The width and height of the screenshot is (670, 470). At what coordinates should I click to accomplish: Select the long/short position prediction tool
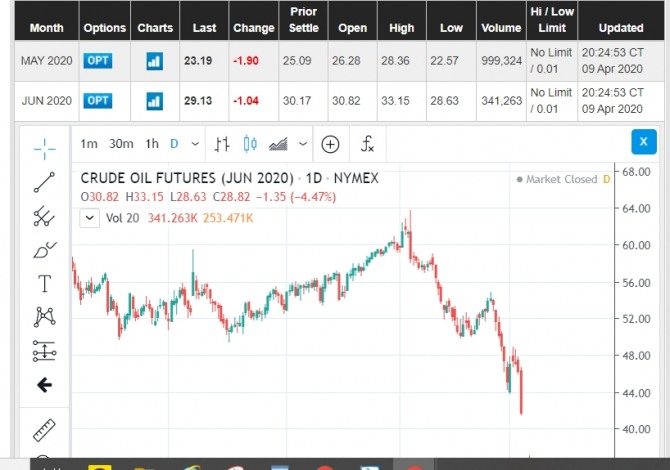click(x=44, y=351)
